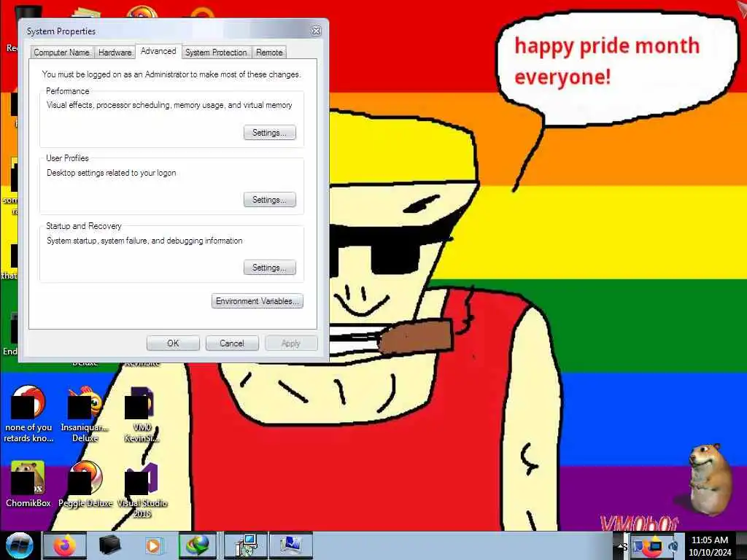Click the black box taskbar icon

[x=109, y=545]
